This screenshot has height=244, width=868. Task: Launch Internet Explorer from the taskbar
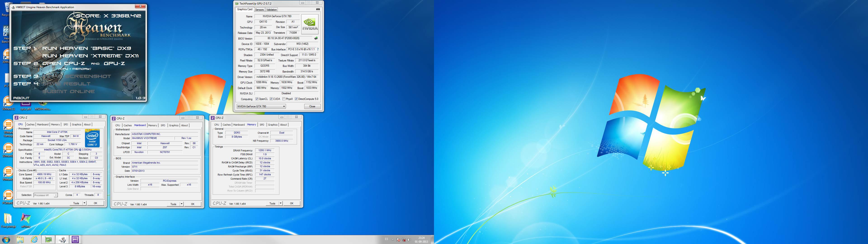[34, 240]
